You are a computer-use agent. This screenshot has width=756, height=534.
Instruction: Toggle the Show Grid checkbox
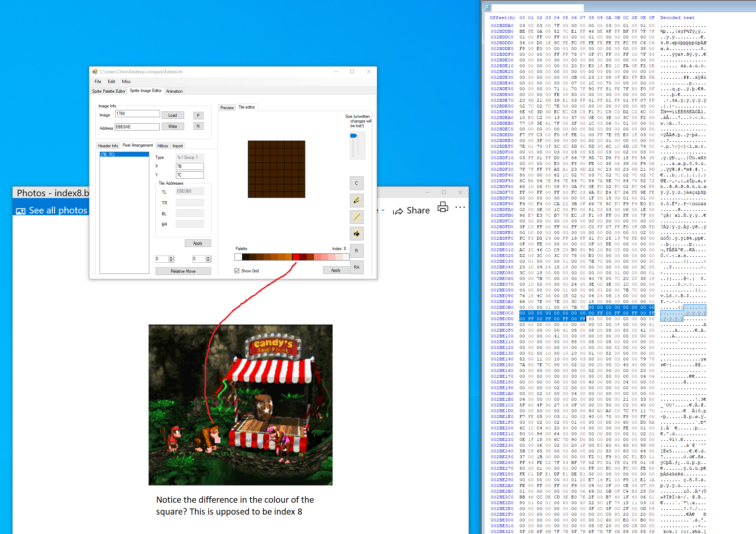coord(237,271)
